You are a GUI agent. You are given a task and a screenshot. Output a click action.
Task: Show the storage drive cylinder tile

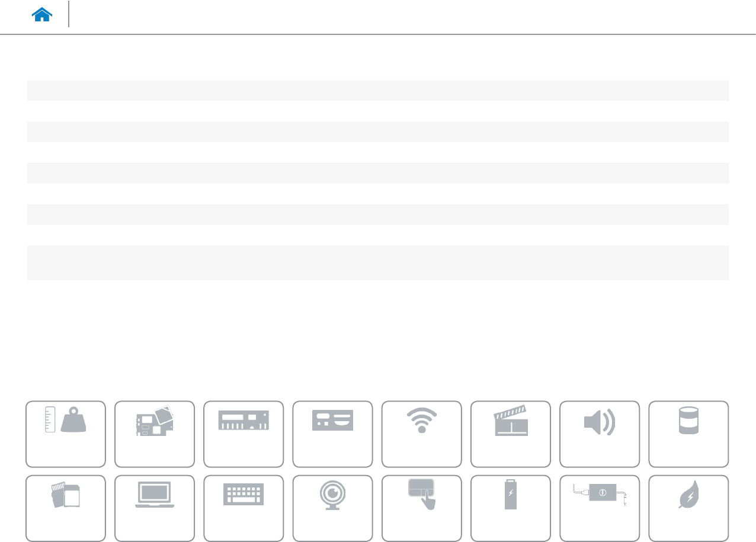[688, 434]
